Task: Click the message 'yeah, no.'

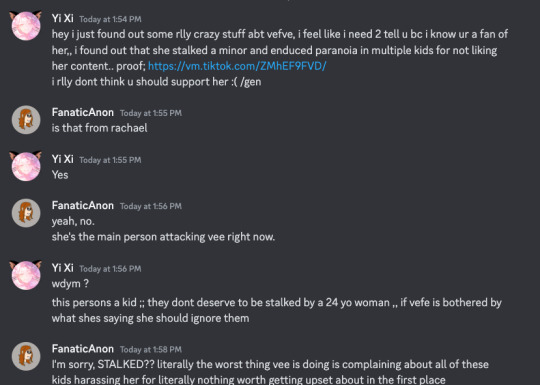Action: (x=73, y=221)
